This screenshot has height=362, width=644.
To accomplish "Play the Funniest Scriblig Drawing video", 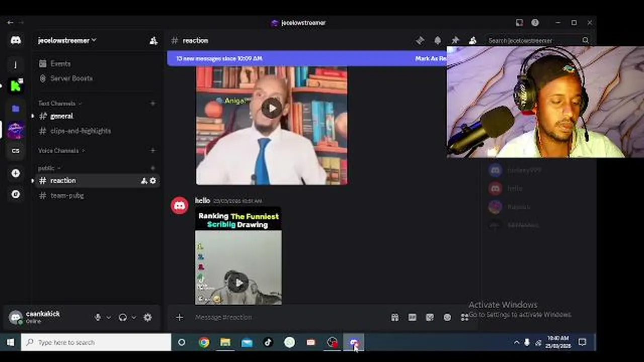I will point(238,283).
